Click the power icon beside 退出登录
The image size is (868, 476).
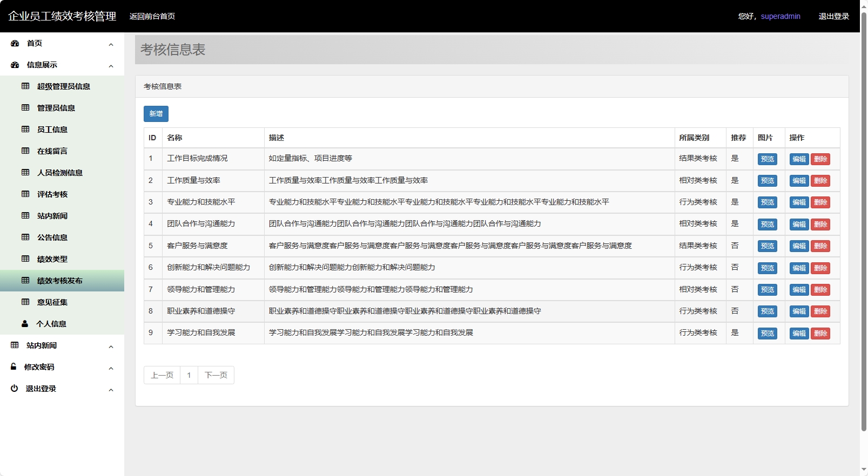[x=14, y=388]
